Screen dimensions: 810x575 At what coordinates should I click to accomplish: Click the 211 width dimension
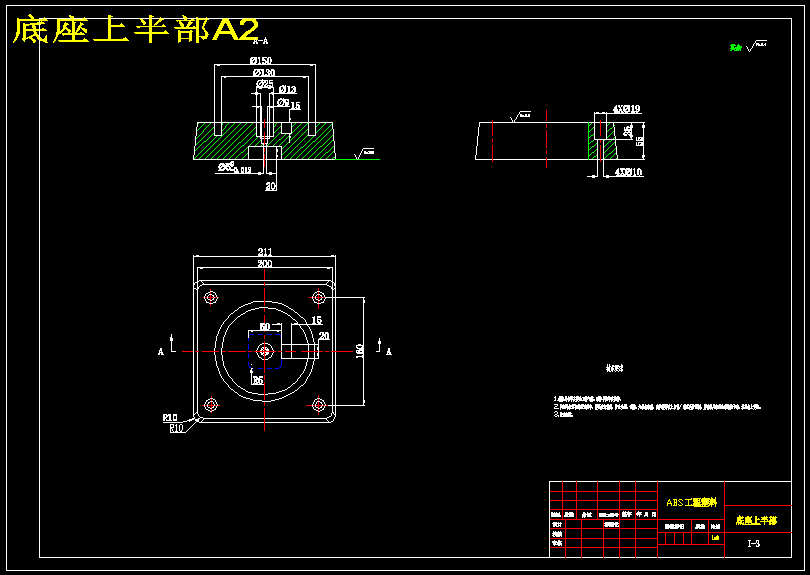tap(265, 252)
